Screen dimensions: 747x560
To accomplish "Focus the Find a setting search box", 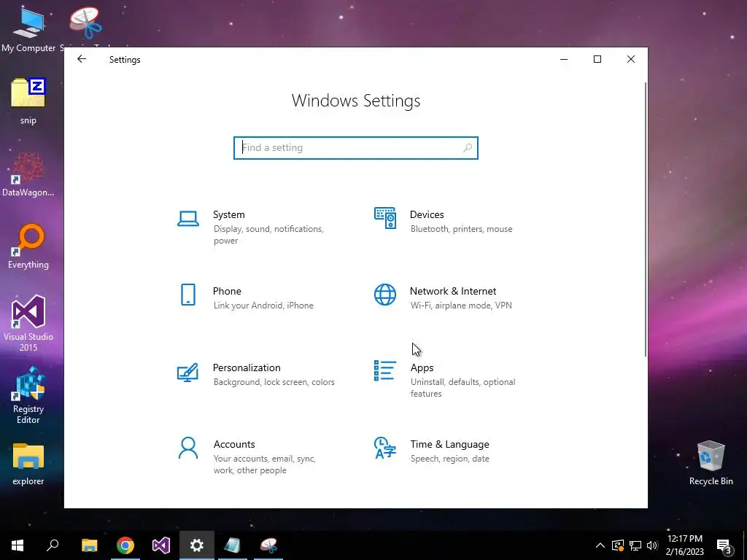I will 356,147.
